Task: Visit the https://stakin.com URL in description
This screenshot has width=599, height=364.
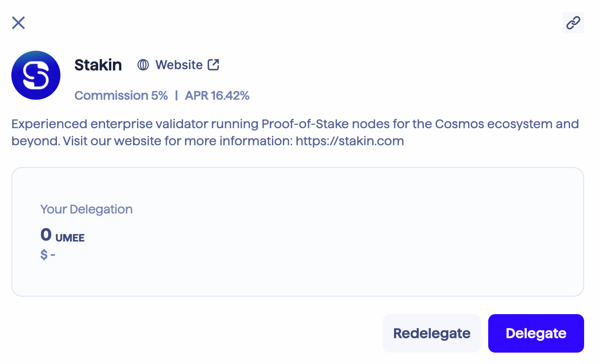Action: [x=350, y=141]
